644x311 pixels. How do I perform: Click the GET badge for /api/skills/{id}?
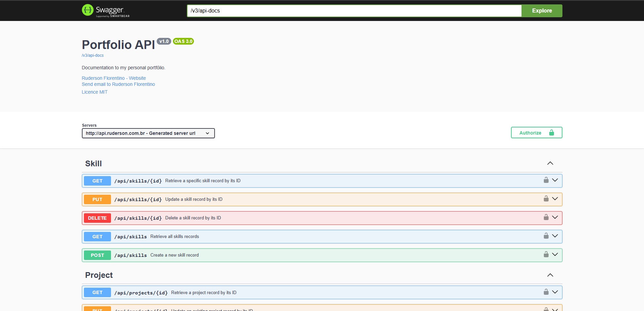[97, 181]
